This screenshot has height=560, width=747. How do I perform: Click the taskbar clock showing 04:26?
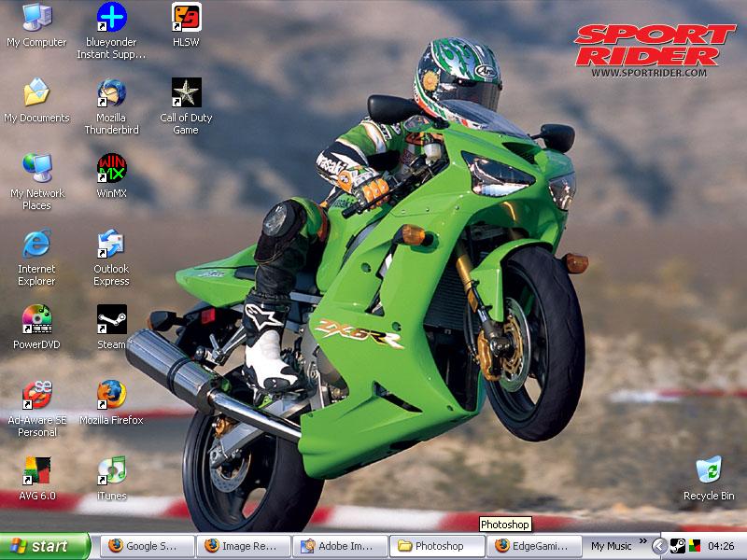point(721,546)
